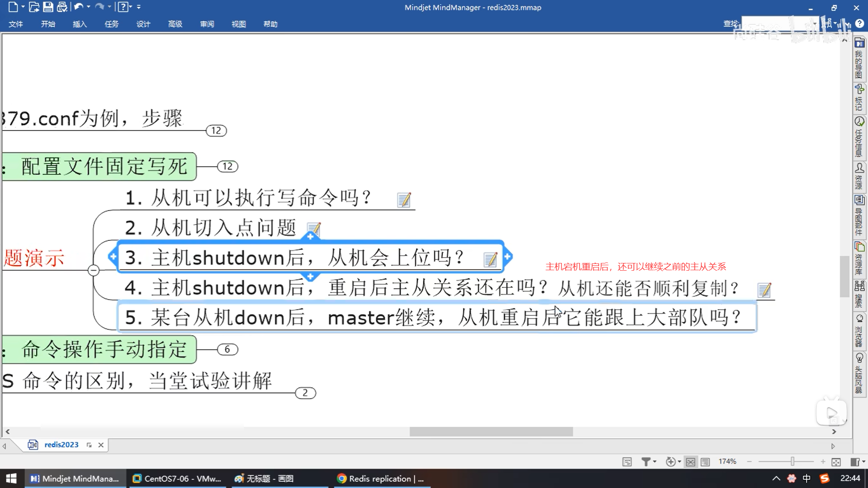Collapse the 题演示 branch minus circle
868x488 pixels.
[x=94, y=270]
